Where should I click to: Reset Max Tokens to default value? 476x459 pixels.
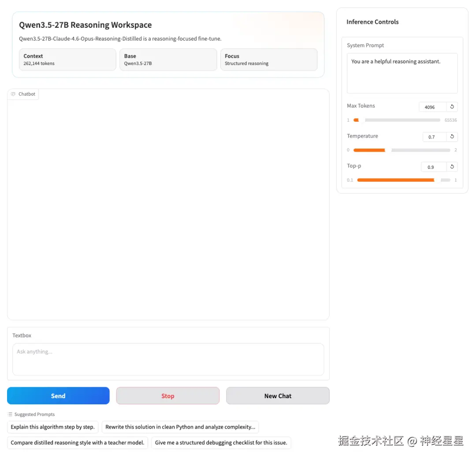pos(452,107)
